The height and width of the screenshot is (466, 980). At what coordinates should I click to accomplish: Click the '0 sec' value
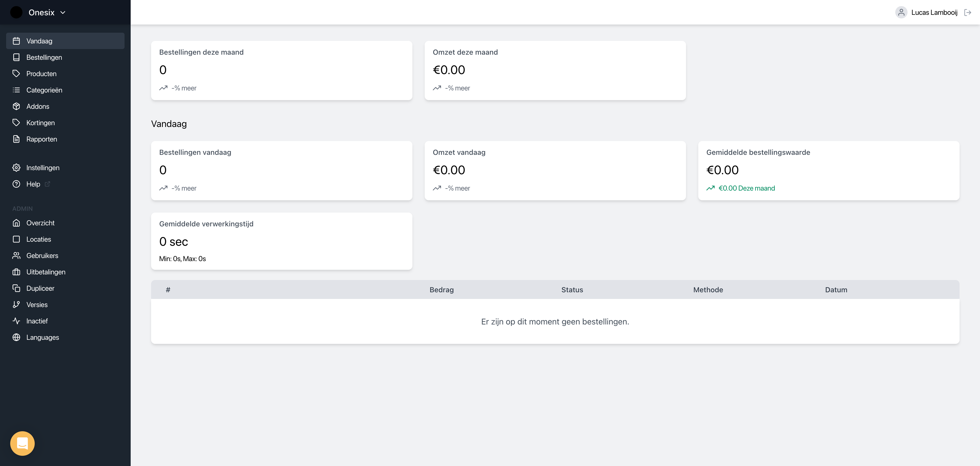coord(174,242)
